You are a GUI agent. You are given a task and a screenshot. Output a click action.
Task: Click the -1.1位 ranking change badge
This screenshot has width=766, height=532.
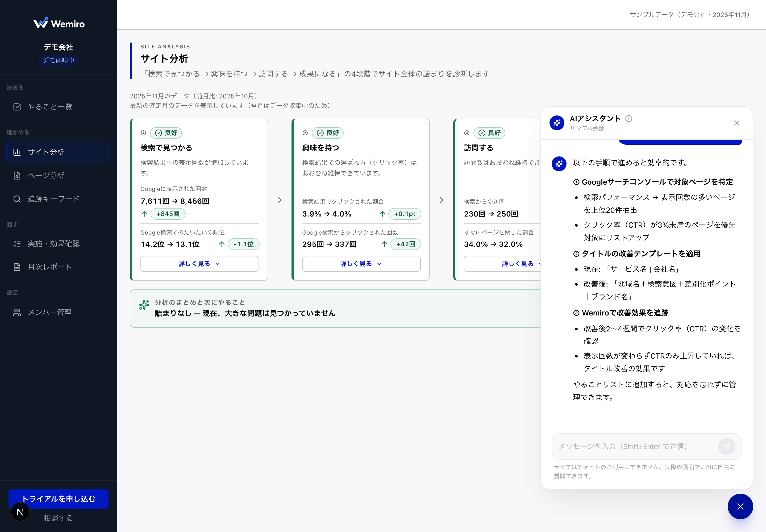point(244,244)
